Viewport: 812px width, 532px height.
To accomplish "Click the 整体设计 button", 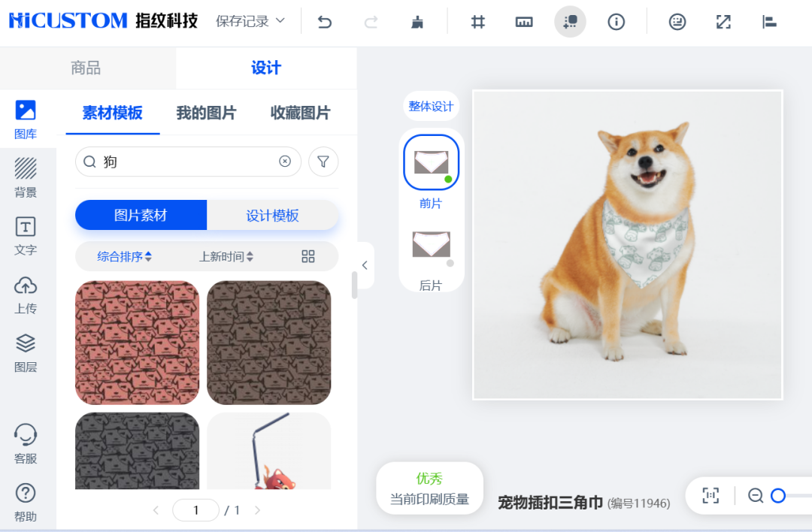I will 429,106.
